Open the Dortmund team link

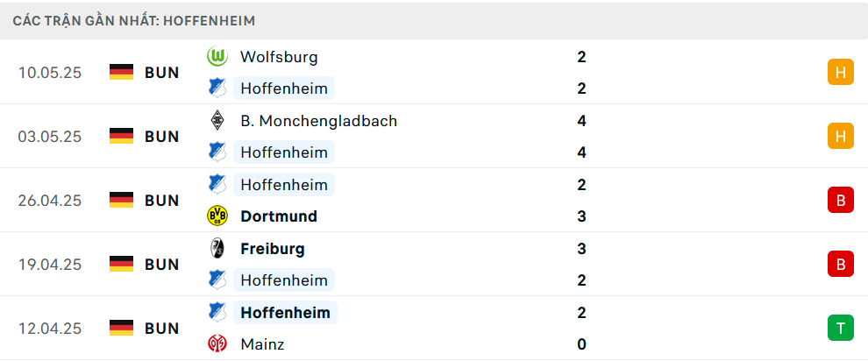pyautogui.click(x=279, y=216)
